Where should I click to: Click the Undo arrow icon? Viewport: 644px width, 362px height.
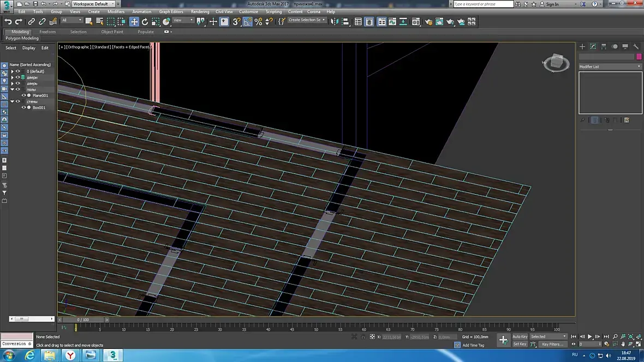pyautogui.click(x=8, y=22)
